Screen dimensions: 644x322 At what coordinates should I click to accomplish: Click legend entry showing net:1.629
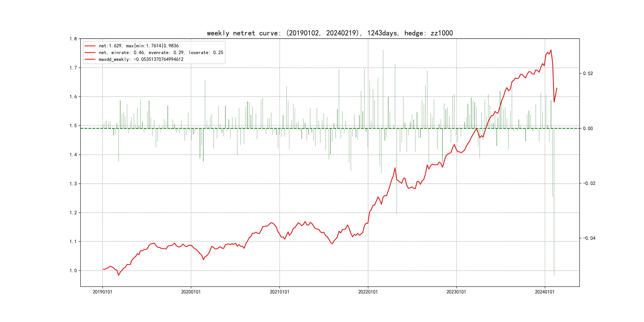click(x=139, y=46)
